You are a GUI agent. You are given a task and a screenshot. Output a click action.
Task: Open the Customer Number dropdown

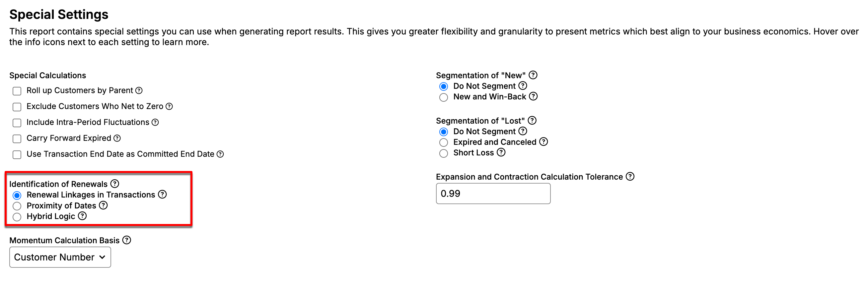click(60, 257)
